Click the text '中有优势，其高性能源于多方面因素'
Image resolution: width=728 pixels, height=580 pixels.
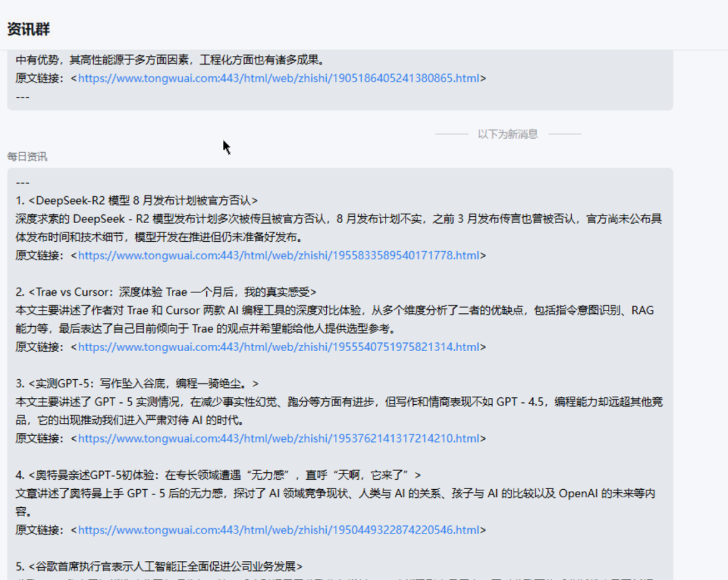103,60
